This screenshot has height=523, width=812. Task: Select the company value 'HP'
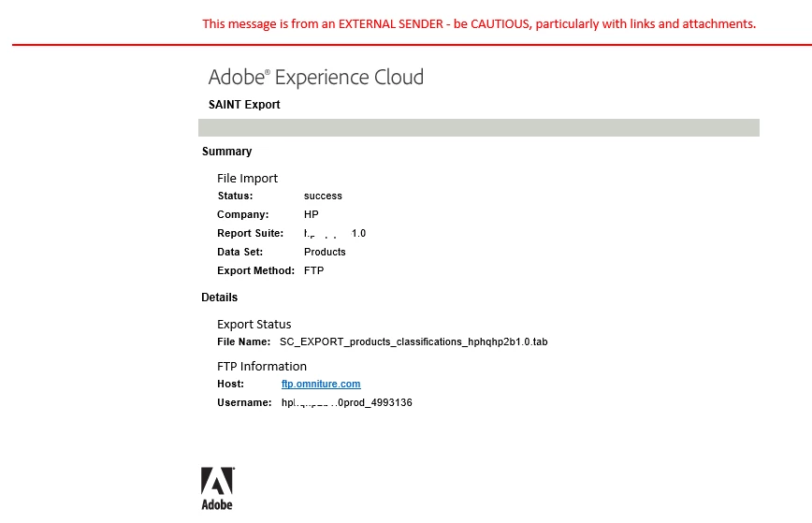tap(312, 214)
